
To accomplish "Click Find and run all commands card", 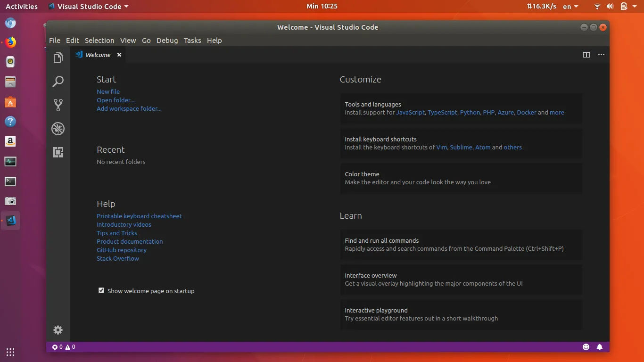I will click(x=461, y=245).
